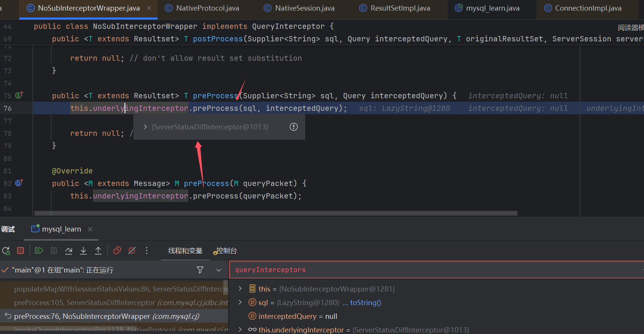Select preProcess:76 NoSubInterceptorWrapper frame
The image size is (644, 334).
pyautogui.click(x=114, y=316)
